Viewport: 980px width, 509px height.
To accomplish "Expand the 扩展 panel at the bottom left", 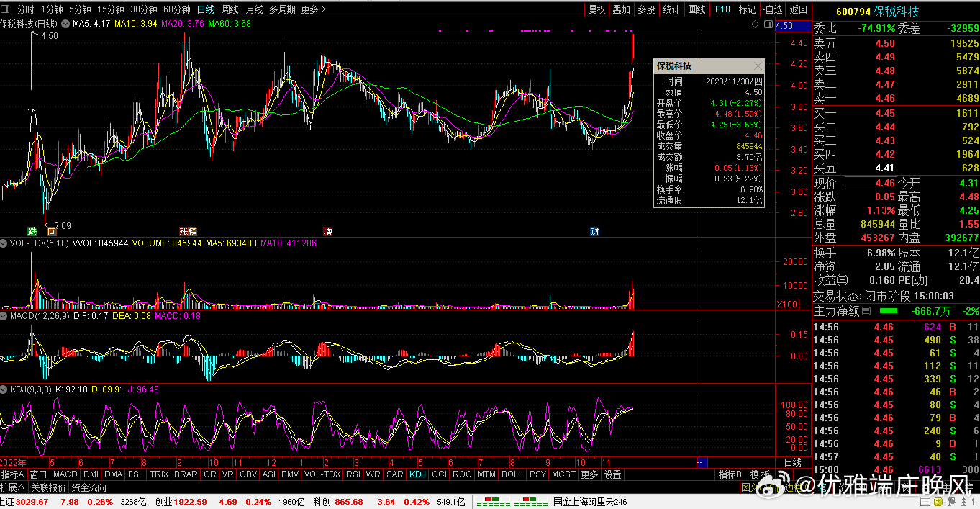I will point(13,487).
